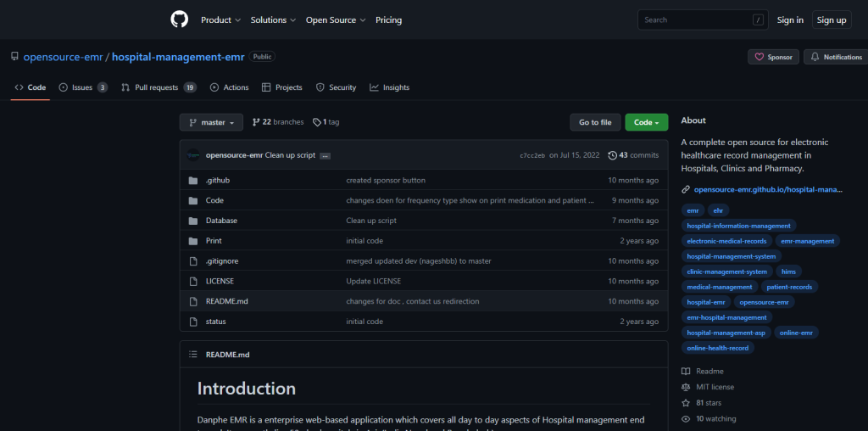Select the online-emr topic tag

(796, 333)
